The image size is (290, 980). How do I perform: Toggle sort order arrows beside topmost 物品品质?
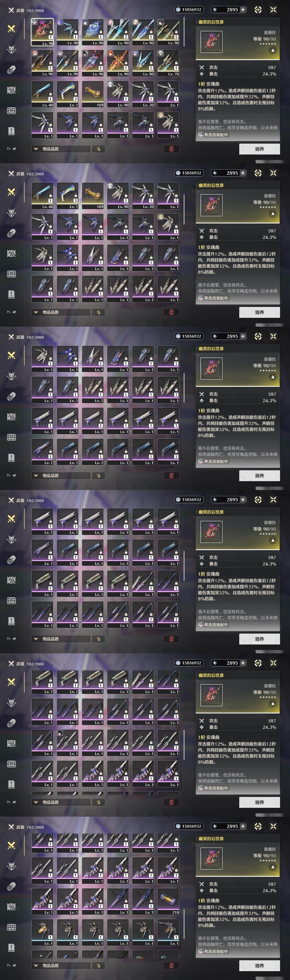pyautogui.click(x=98, y=149)
